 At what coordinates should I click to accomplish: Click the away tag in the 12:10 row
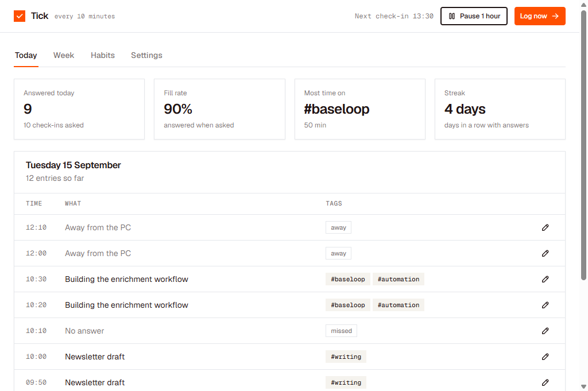pos(338,227)
